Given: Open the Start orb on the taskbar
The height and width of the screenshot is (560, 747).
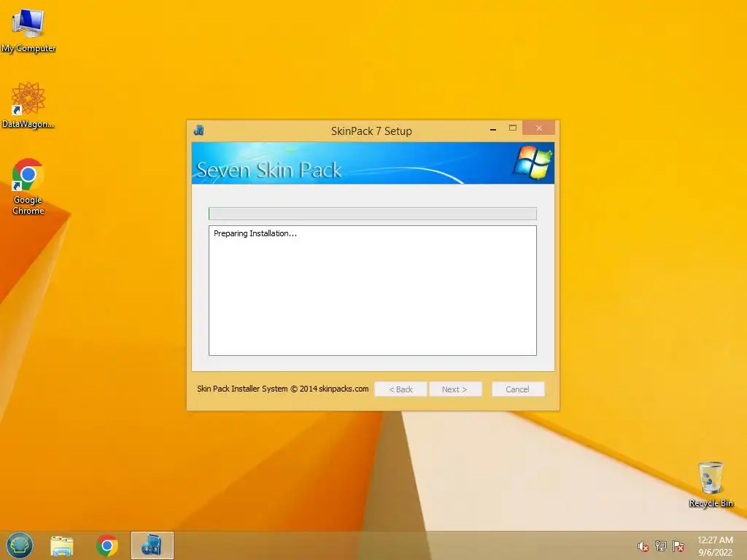Looking at the screenshot, I should point(20,545).
